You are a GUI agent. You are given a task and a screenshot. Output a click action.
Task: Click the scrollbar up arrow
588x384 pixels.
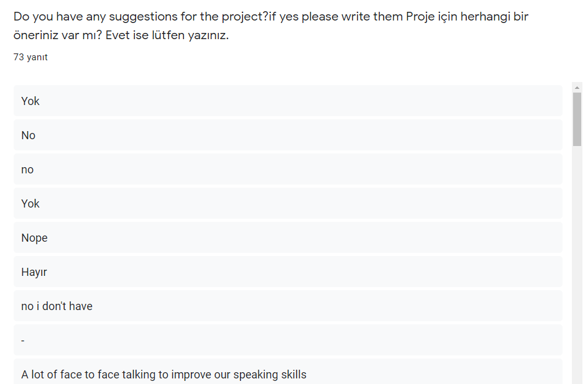(x=577, y=88)
